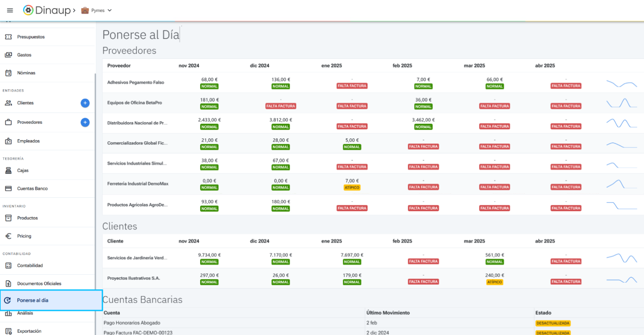Click the Gastos sidebar icon
644x335 pixels.
pyautogui.click(x=9, y=55)
